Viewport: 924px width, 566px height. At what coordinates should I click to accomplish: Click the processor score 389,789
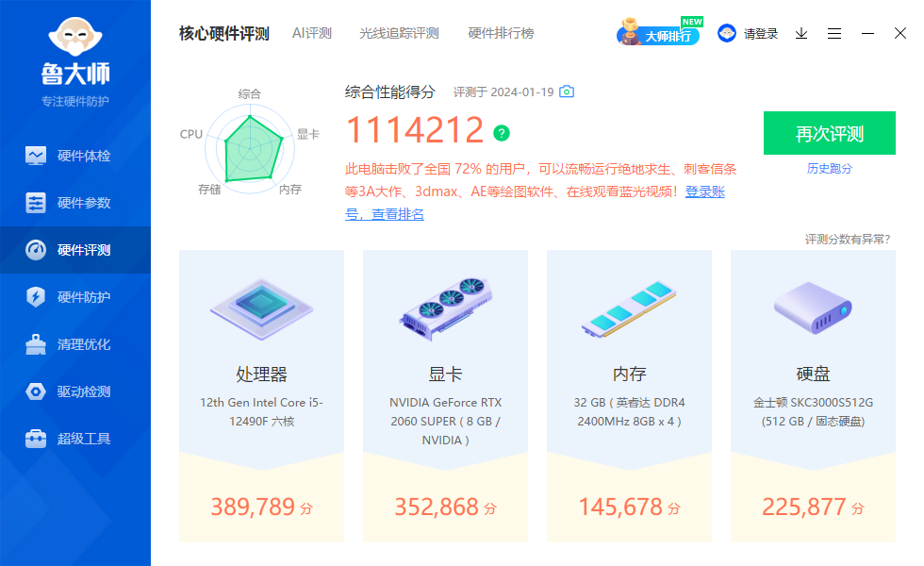pyautogui.click(x=253, y=508)
